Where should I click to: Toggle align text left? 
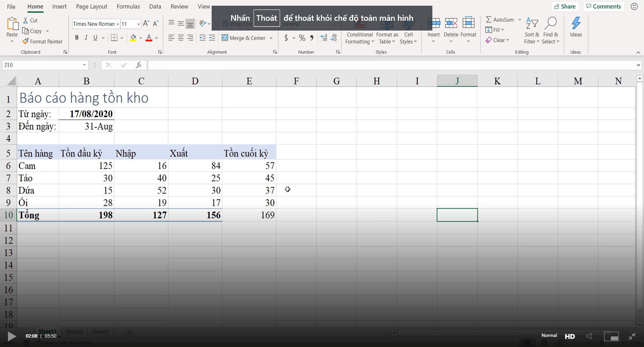click(x=171, y=38)
